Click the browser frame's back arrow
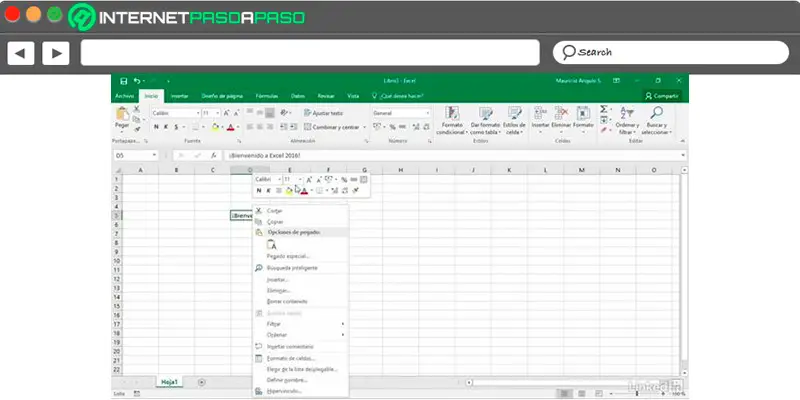Image resolution: width=800 pixels, height=400 pixels. 20,54
